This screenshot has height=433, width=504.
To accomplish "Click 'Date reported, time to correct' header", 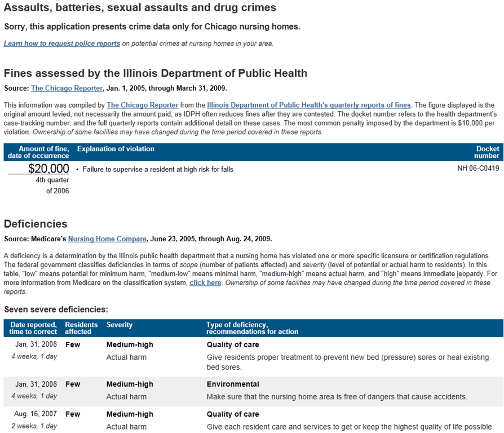I will click(33, 328).
